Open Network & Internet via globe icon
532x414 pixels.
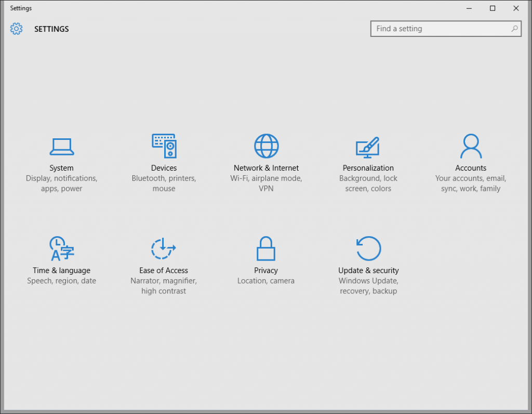pyautogui.click(x=266, y=146)
